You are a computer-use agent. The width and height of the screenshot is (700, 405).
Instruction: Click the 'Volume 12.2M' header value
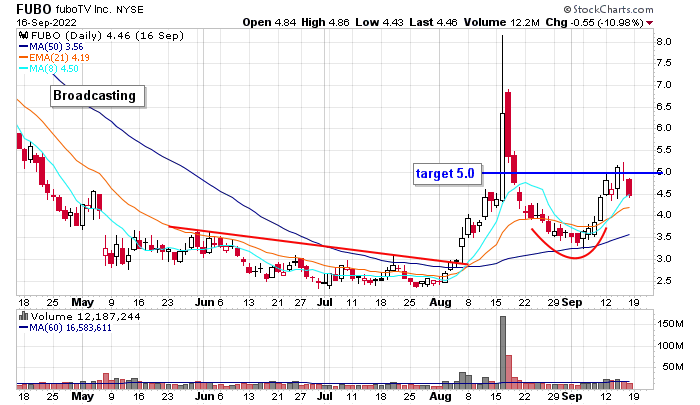click(501, 22)
